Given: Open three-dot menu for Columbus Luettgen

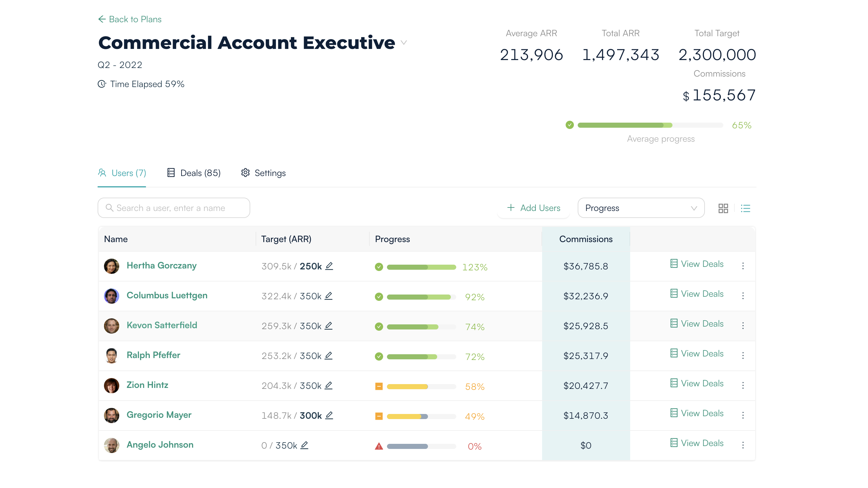Looking at the screenshot, I should click(x=743, y=296).
